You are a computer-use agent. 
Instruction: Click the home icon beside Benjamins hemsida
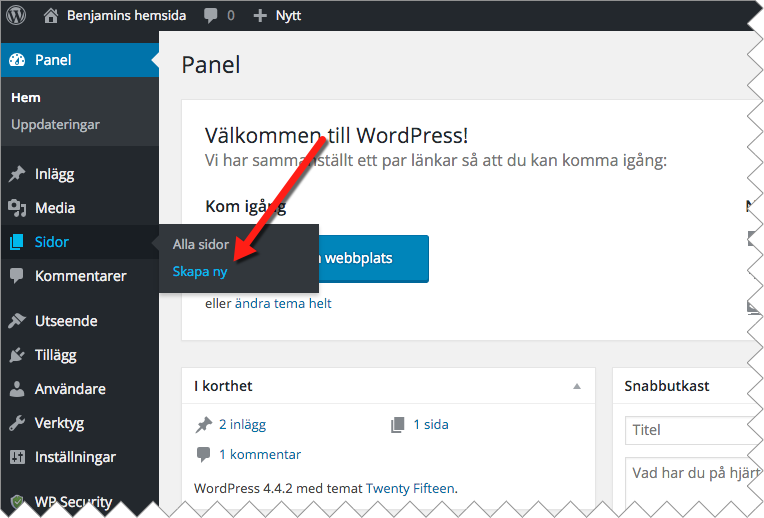click(51, 16)
